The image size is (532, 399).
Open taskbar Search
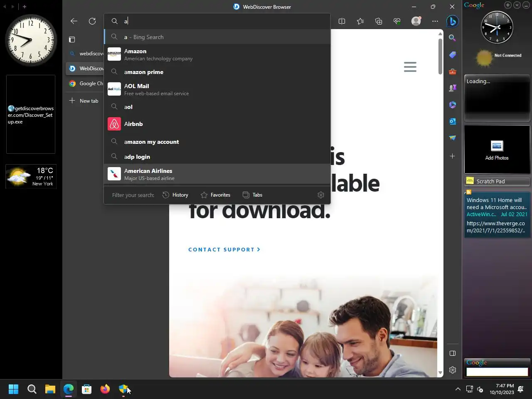[x=32, y=389]
